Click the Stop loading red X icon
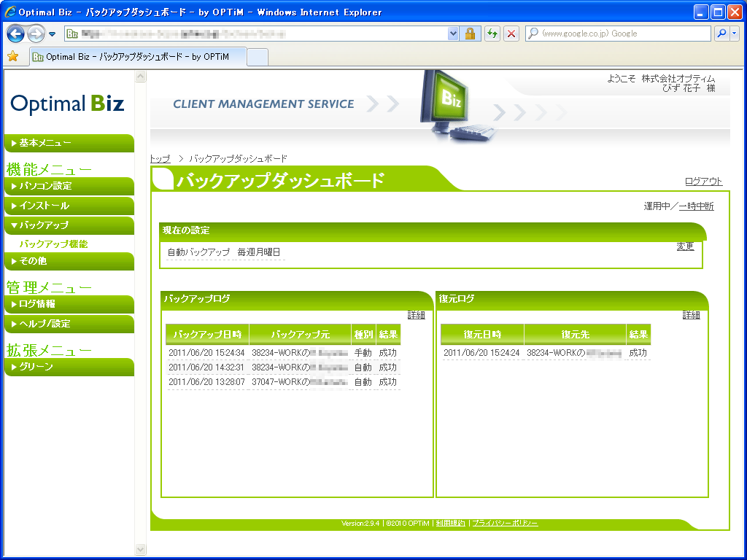The width and height of the screenshot is (747, 560). [x=511, y=34]
